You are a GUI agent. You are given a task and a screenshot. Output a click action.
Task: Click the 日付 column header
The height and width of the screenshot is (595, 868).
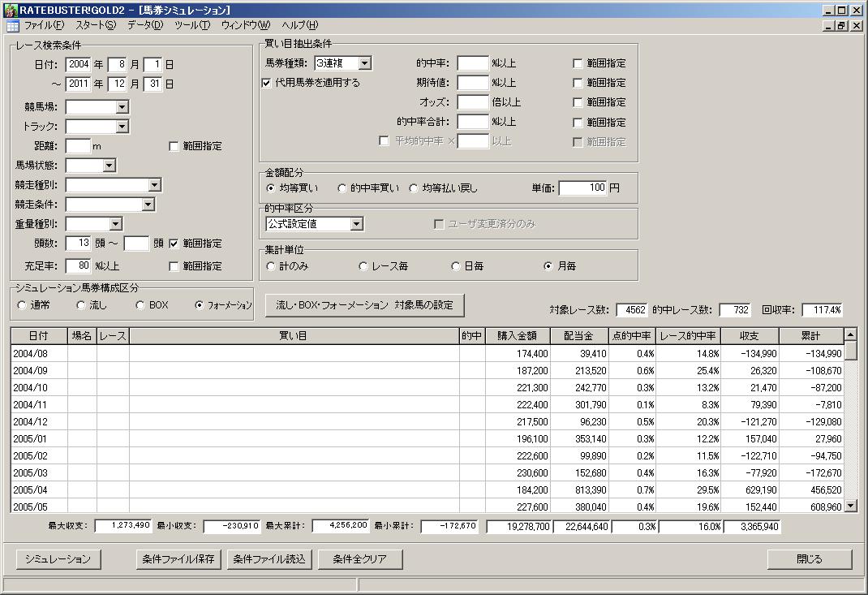coord(39,336)
